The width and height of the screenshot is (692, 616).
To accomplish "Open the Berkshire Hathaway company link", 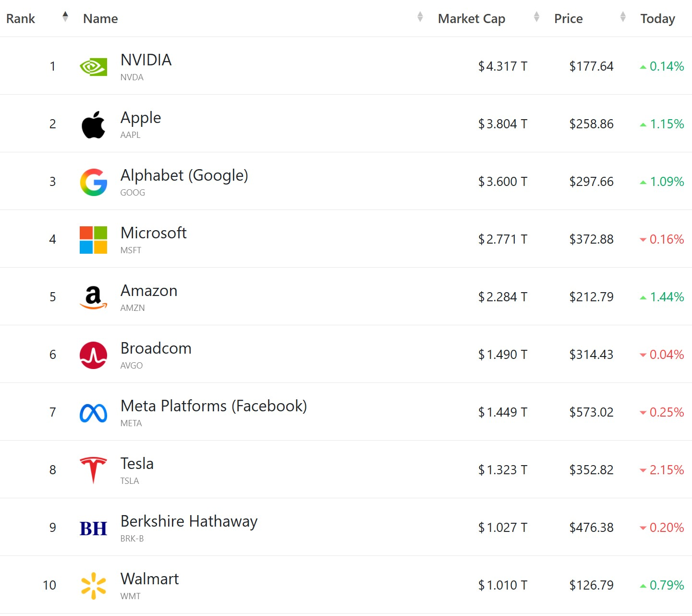I will (x=189, y=521).
